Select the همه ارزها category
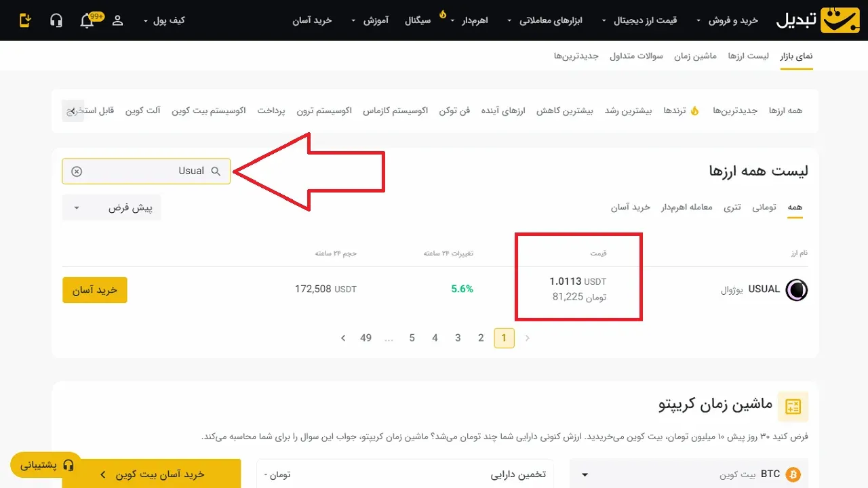Viewport: 868px width, 488px height. pos(785,110)
